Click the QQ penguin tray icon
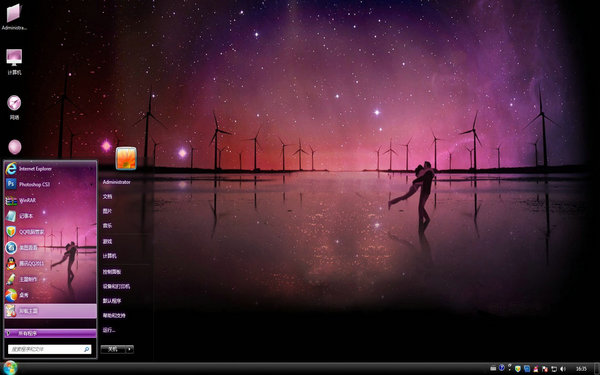Viewport: 600px width, 375px height. (536, 369)
